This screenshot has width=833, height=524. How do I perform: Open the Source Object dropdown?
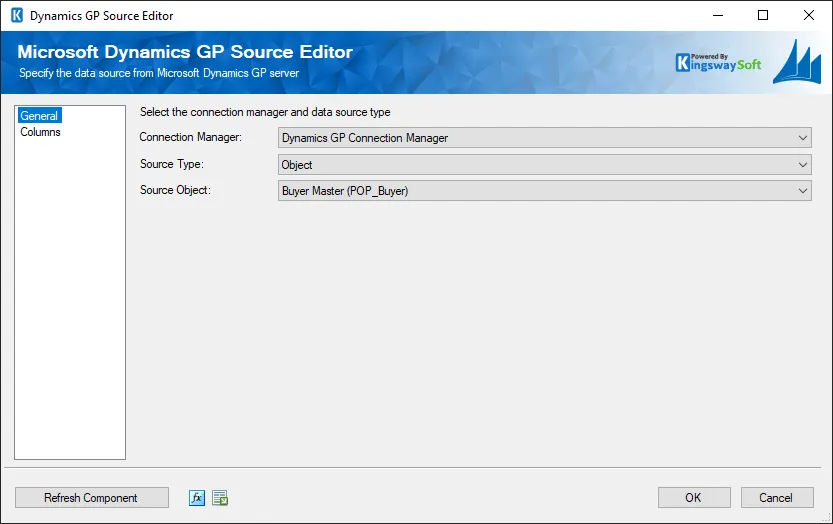[545, 191]
